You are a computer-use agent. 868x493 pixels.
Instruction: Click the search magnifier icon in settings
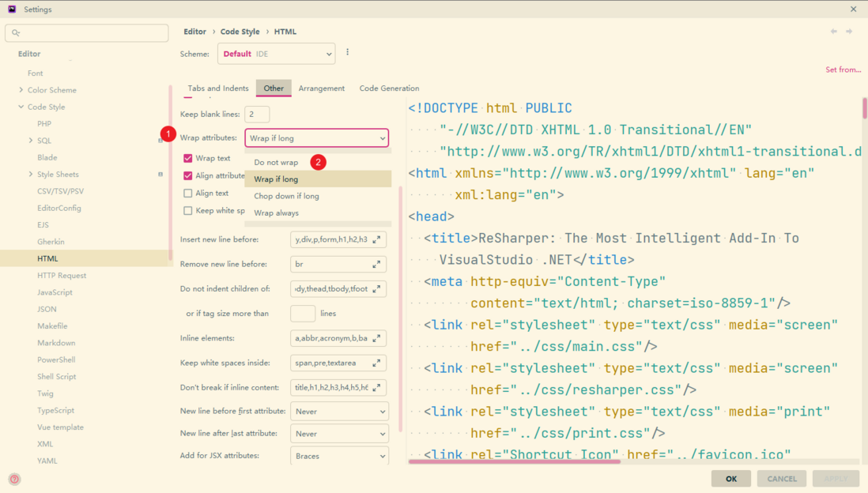coord(16,32)
